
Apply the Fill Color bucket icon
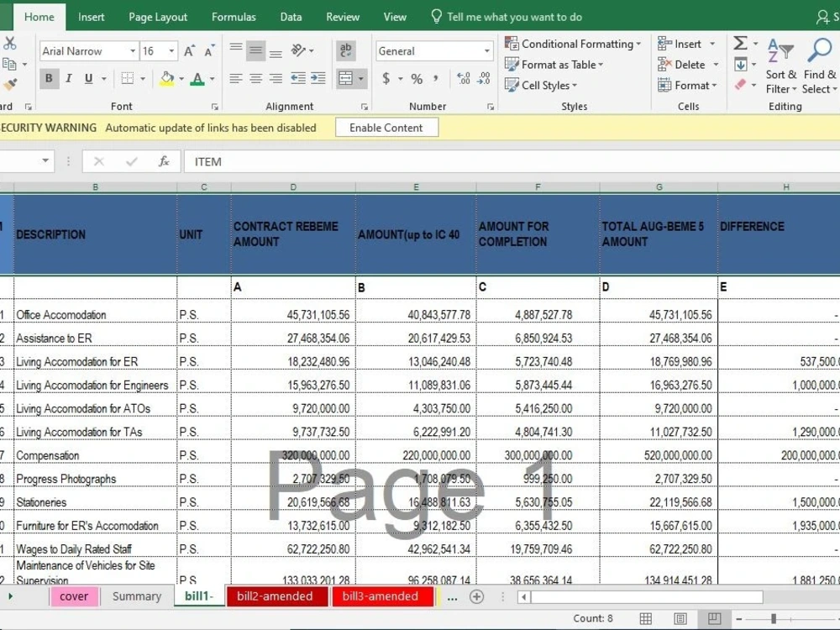tap(167, 79)
